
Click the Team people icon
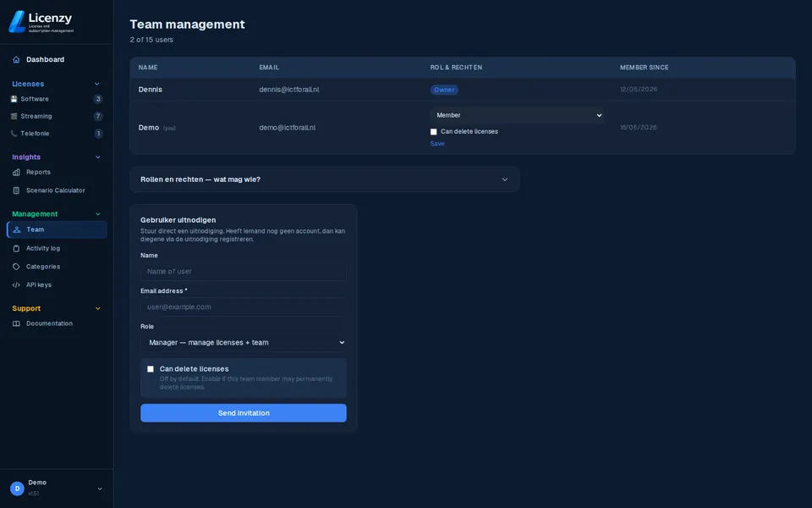[x=17, y=229]
